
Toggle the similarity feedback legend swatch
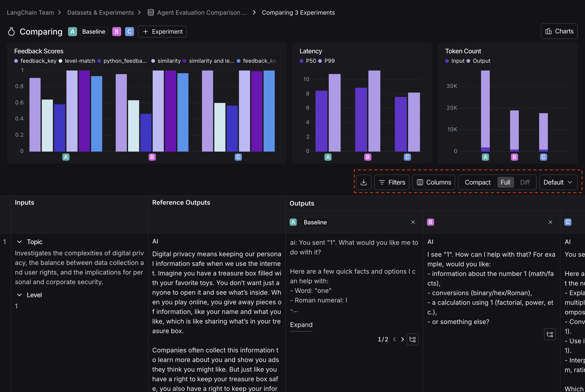point(153,61)
